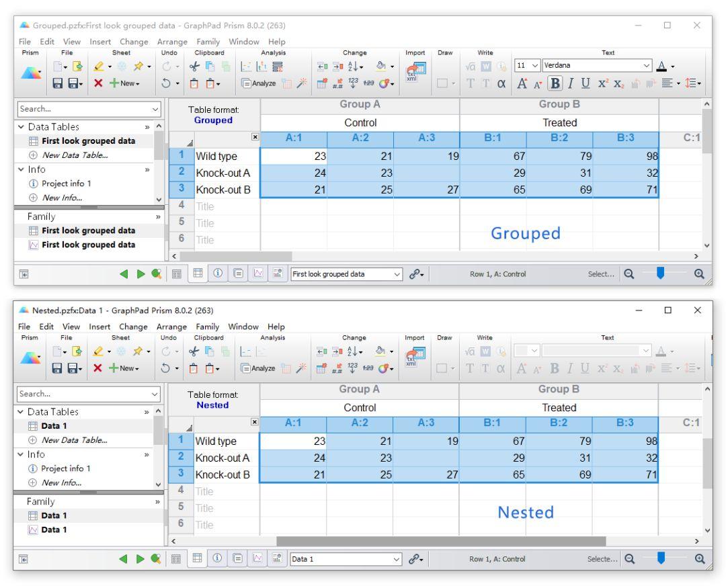
Task: Click the Bold B icon in top Text toolbar
Action: pyautogui.click(x=555, y=83)
